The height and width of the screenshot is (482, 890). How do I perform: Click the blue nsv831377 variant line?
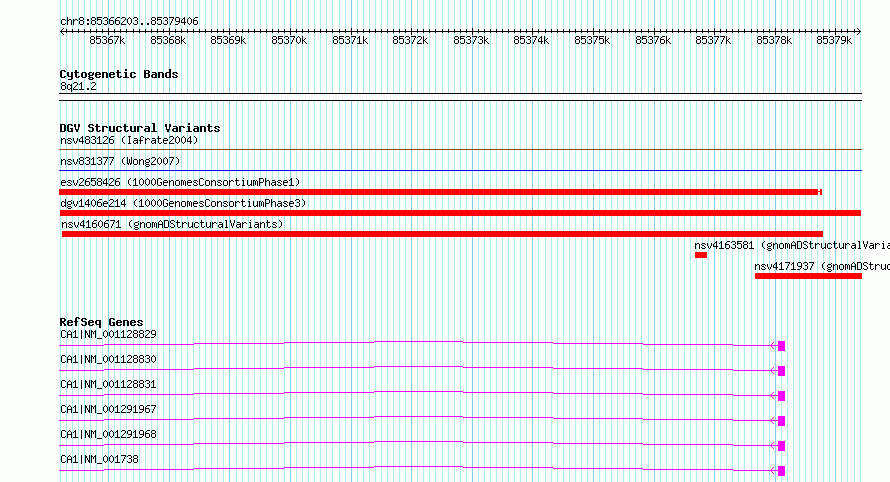pyautogui.click(x=460, y=170)
